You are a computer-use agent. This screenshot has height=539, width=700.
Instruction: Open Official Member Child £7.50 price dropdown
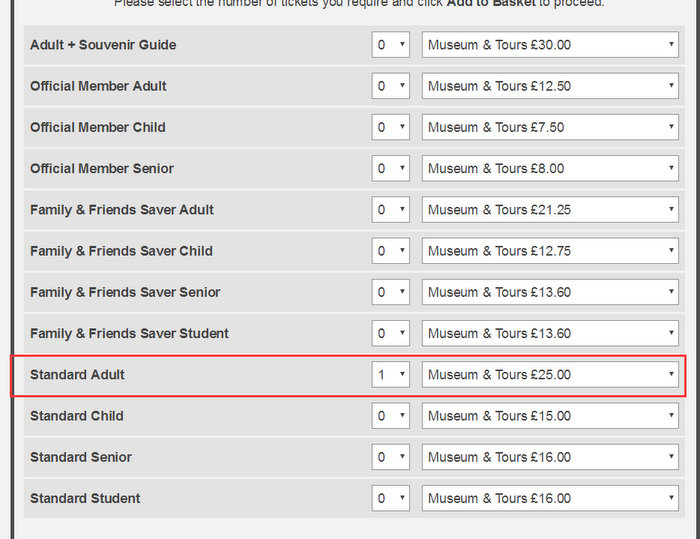550,127
